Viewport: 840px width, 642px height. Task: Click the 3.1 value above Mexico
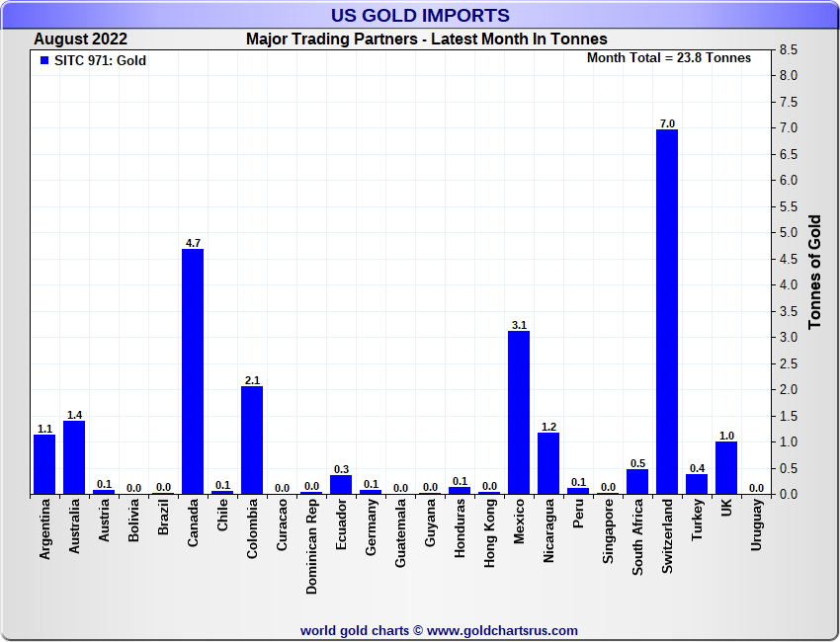[x=519, y=325]
